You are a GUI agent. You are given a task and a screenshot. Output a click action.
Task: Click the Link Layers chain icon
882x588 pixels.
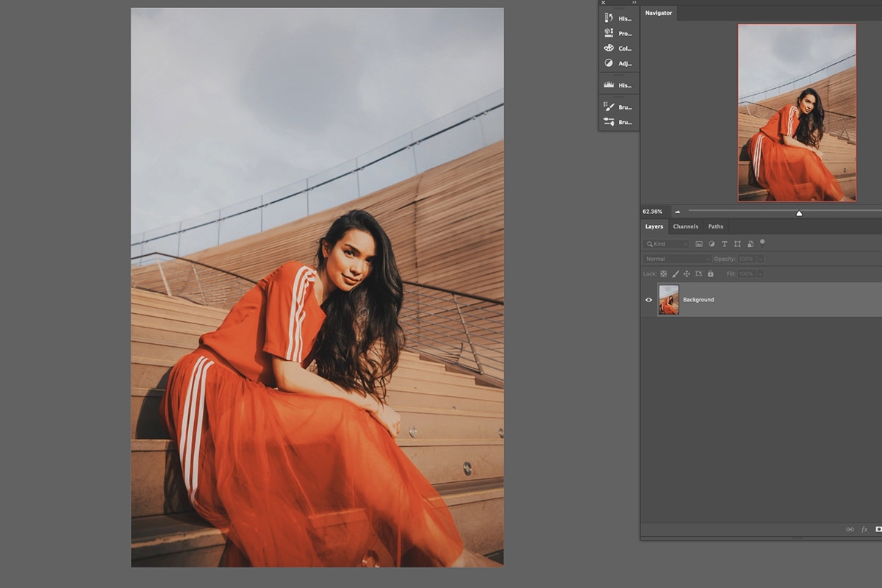(x=850, y=529)
